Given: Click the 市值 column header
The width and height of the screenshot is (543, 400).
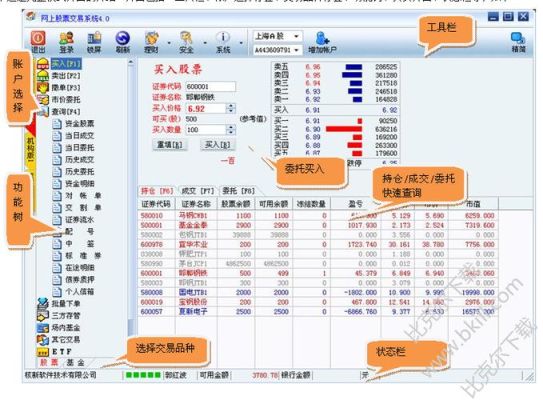Looking at the screenshot, I should tap(473, 204).
